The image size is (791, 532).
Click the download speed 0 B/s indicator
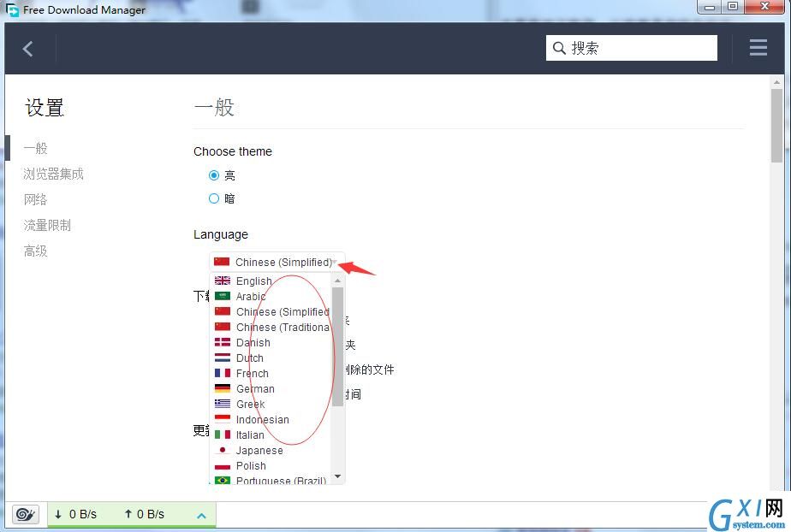[x=75, y=514]
